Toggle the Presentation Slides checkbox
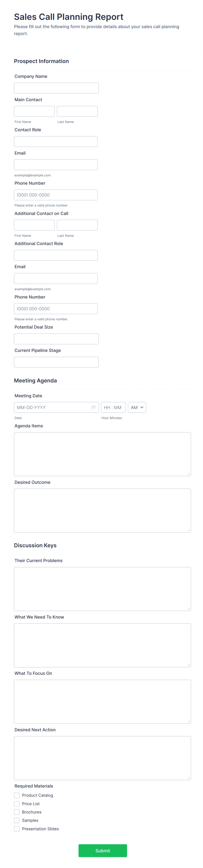The height and width of the screenshot is (868, 203). (17, 829)
